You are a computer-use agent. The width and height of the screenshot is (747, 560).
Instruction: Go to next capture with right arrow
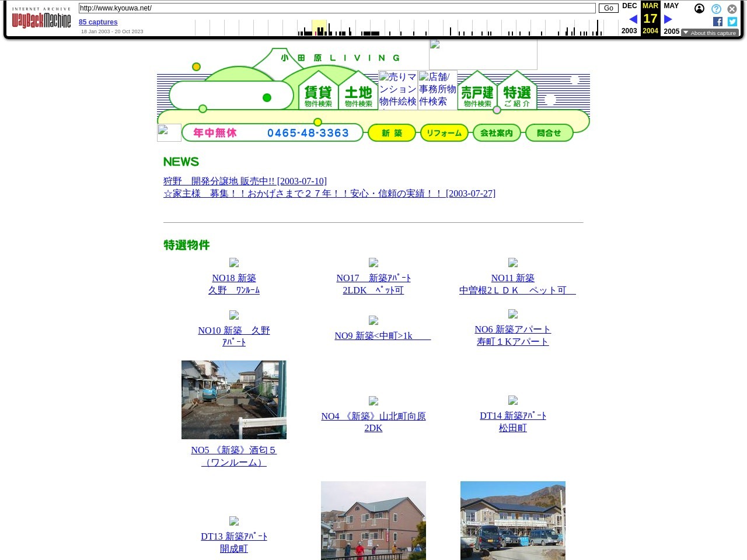[x=668, y=19]
